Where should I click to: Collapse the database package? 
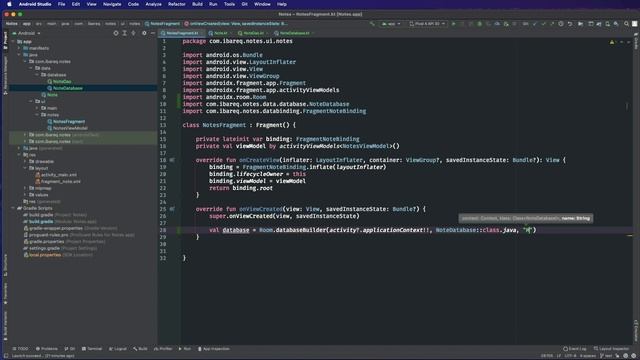(37, 75)
